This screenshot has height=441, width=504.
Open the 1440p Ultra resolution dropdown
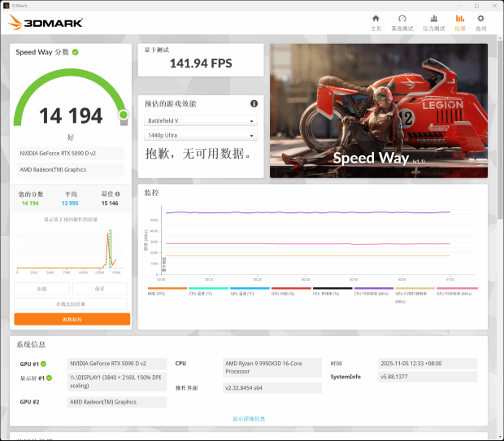click(x=201, y=135)
